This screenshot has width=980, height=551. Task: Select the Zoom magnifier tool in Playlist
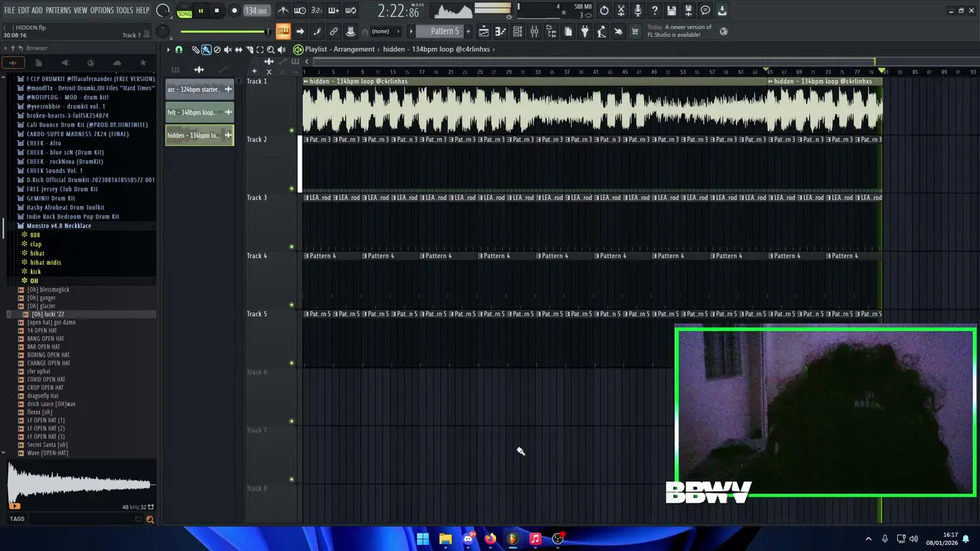(x=270, y=50)
